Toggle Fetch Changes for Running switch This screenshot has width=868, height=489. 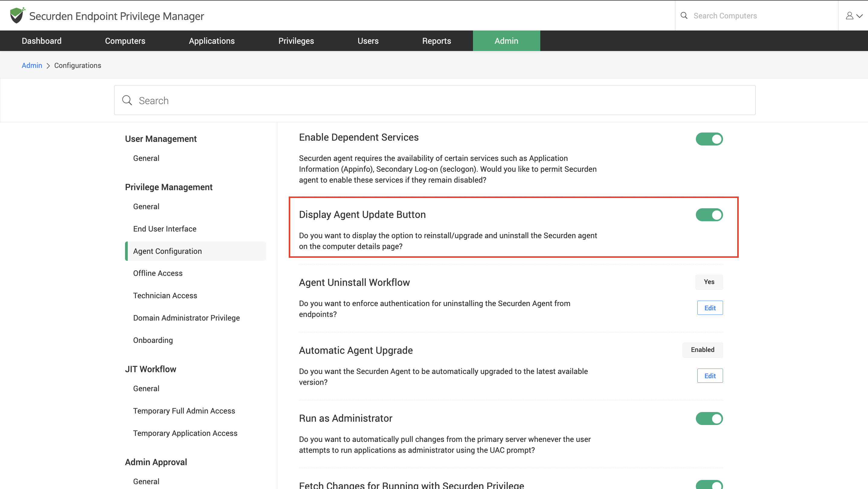[709, 484]
